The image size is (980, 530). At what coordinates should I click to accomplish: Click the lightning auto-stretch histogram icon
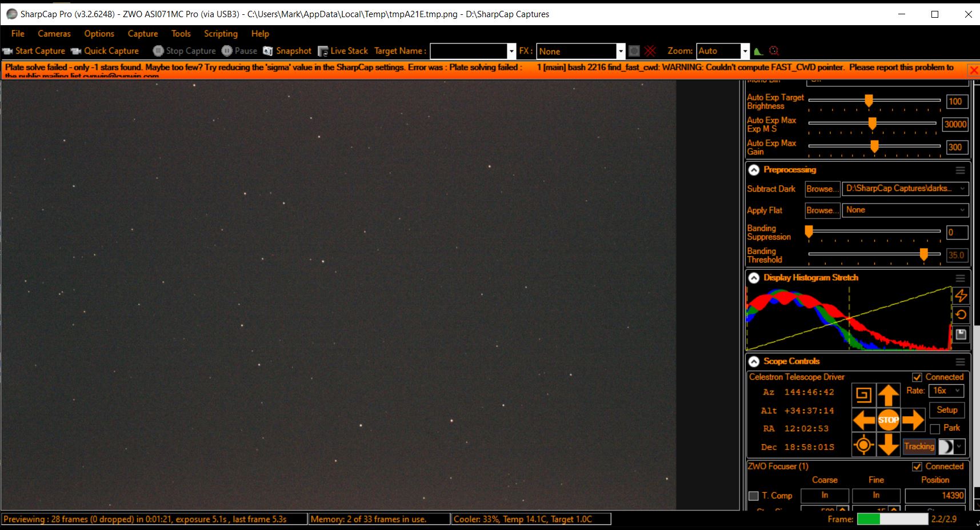click(x=961, y=296)
